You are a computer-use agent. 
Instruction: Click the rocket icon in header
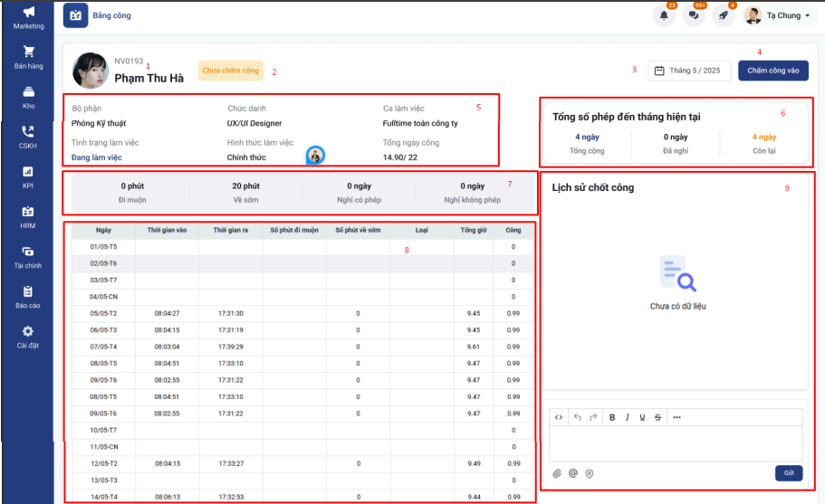[x=724, y=15]
